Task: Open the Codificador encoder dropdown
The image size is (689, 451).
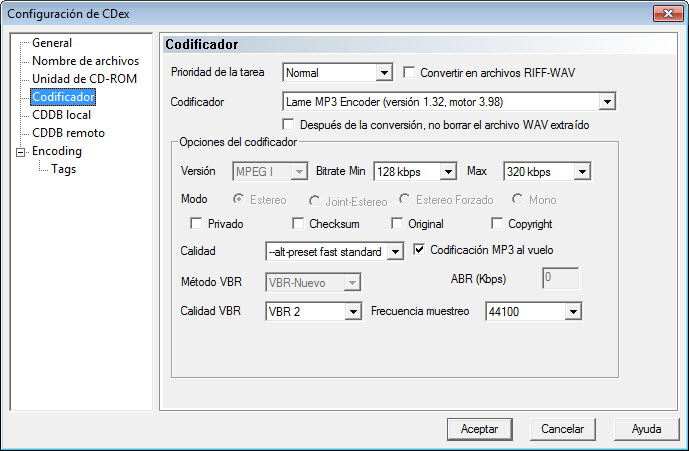Action: (607, 102)
